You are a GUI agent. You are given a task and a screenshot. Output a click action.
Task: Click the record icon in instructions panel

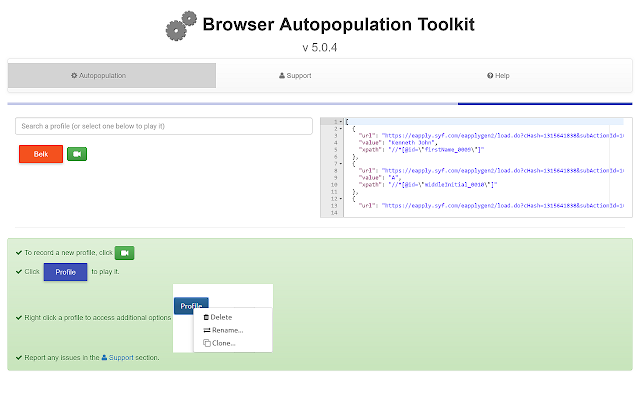coord(124,253)
